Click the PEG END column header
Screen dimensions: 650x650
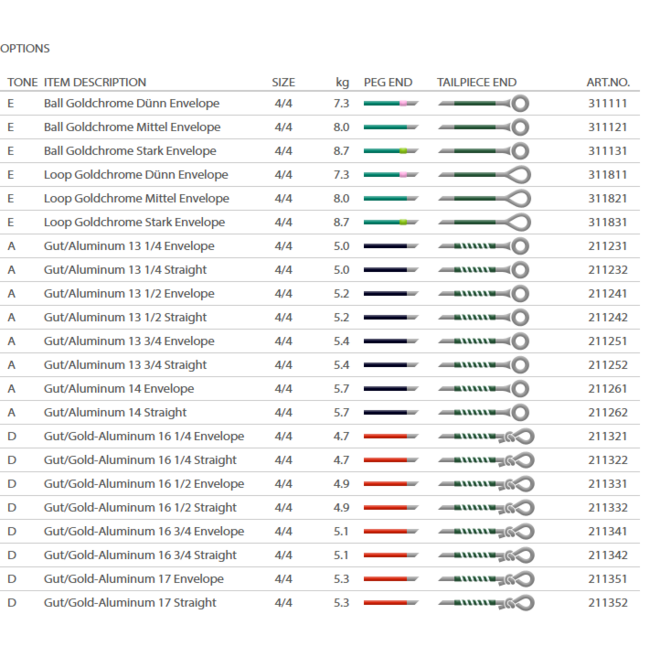point(387,82)
